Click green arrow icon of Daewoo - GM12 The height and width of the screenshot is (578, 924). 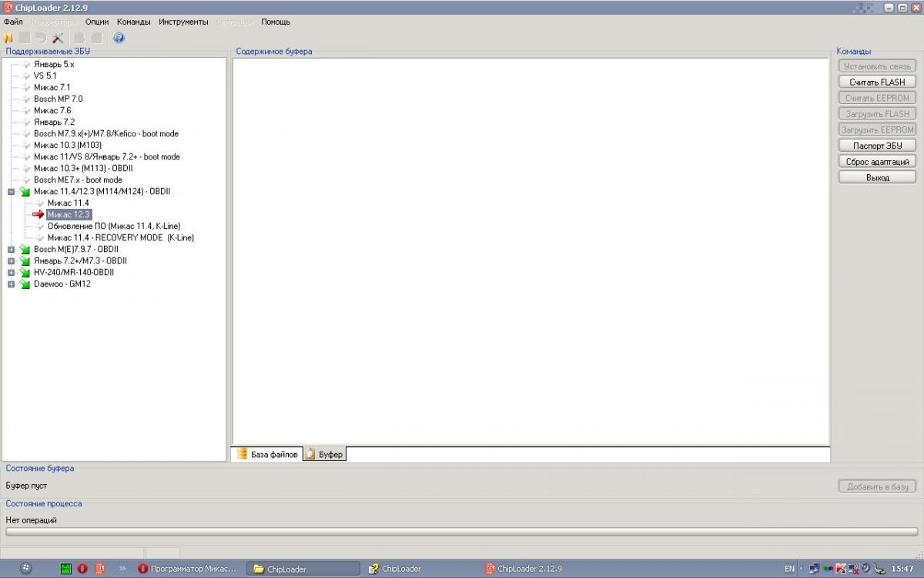(25, 284)
